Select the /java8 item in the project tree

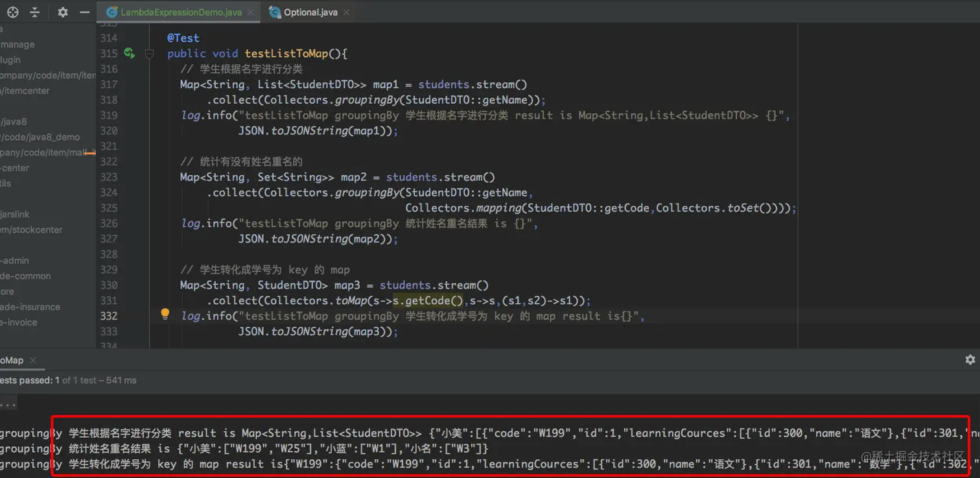coord(14,121)
